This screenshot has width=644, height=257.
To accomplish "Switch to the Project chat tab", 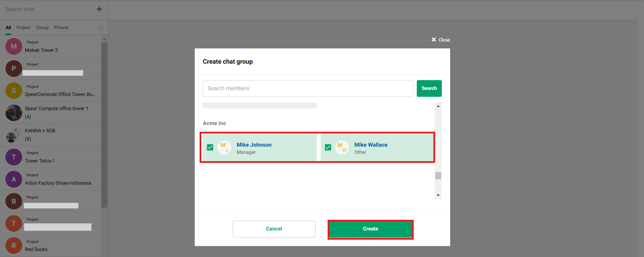I will tap(24, 28).
